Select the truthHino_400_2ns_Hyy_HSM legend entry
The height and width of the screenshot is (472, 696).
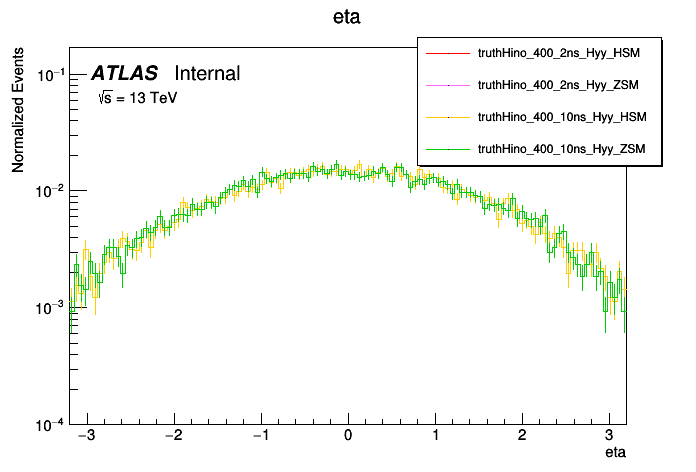(x=562, y=53)
